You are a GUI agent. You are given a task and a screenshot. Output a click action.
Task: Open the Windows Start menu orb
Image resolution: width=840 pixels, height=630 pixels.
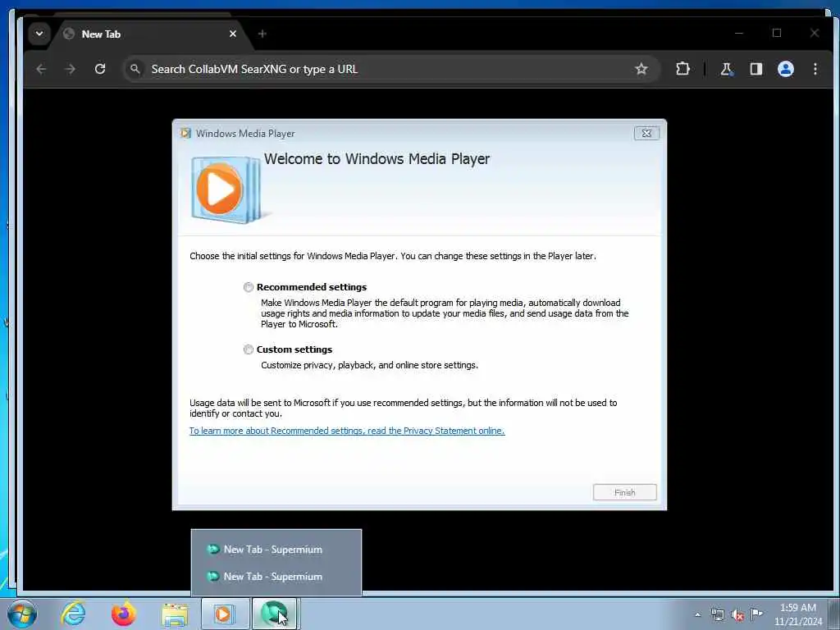[x=22, y=614]
